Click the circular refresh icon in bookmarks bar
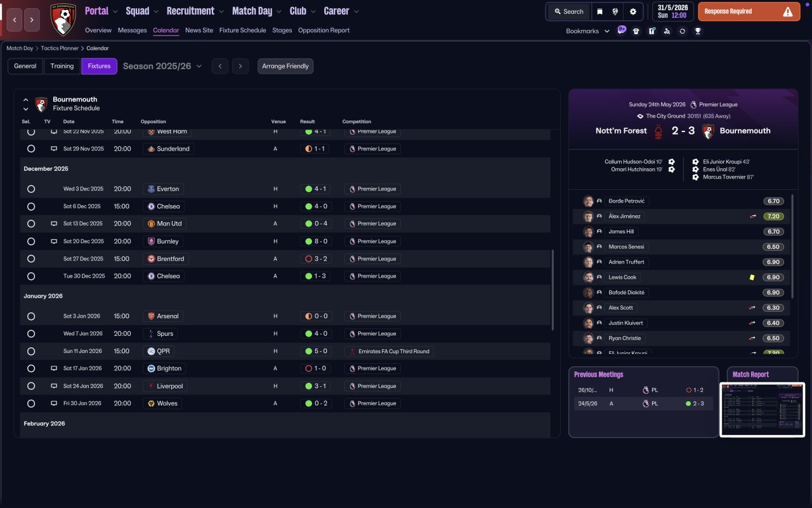Viewport: 812px width, 508px height. click(x=682, y=31)
